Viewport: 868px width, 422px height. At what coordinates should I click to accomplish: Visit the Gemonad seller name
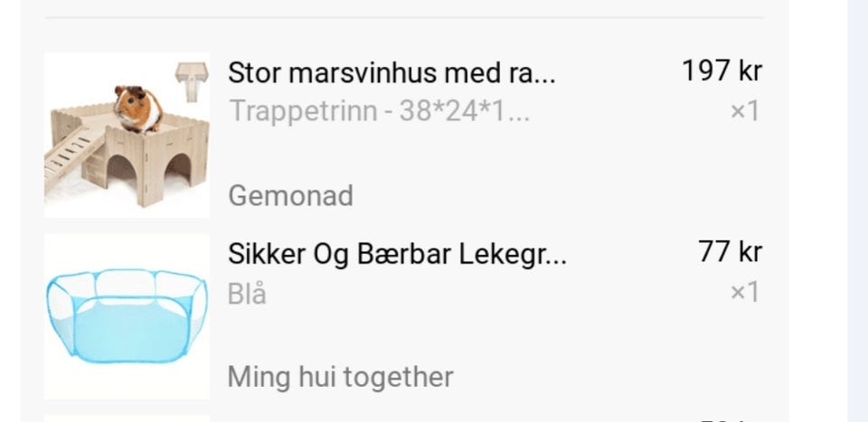coord(290,196)
